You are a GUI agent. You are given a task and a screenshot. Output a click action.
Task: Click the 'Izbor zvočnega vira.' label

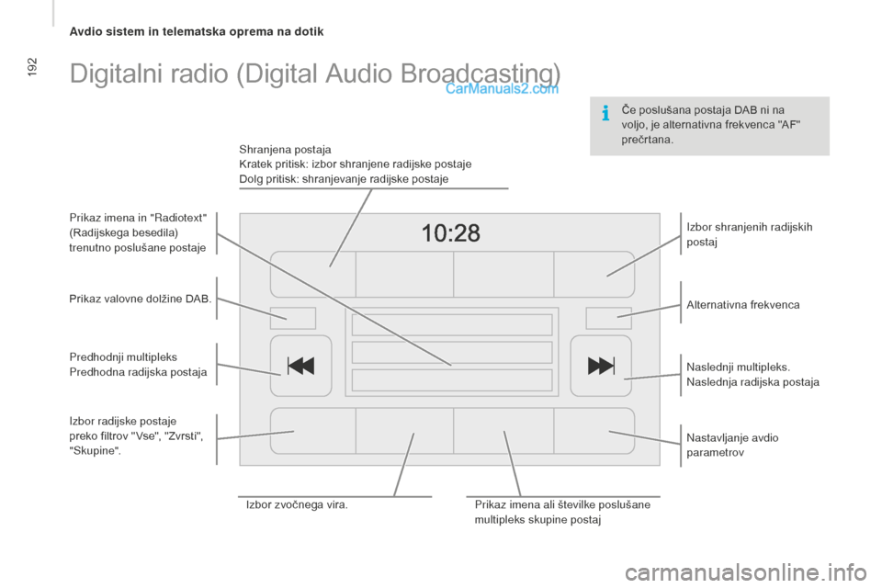click(x=297, y=504)
